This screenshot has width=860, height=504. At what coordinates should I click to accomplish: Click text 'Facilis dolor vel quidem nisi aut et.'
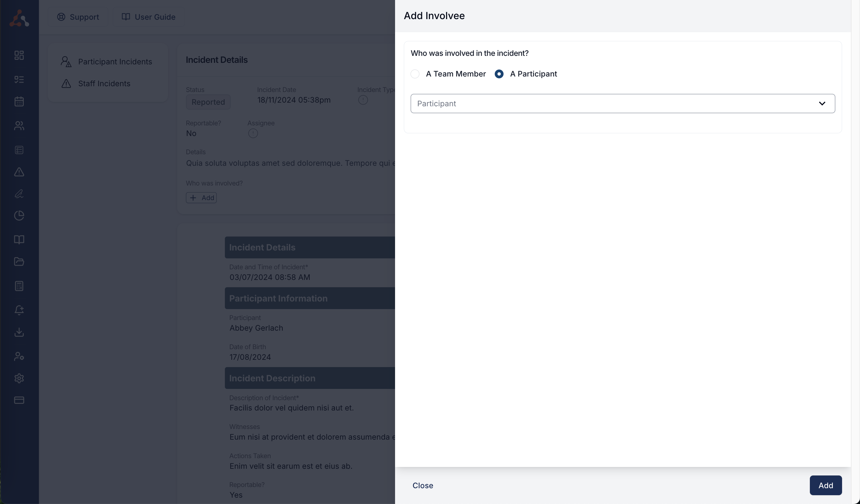[291, 408]
